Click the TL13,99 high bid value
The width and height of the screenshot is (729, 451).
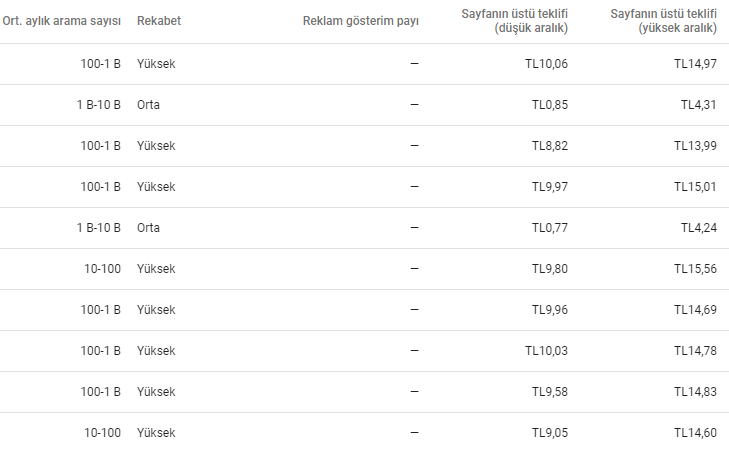(x=696, y=146)
